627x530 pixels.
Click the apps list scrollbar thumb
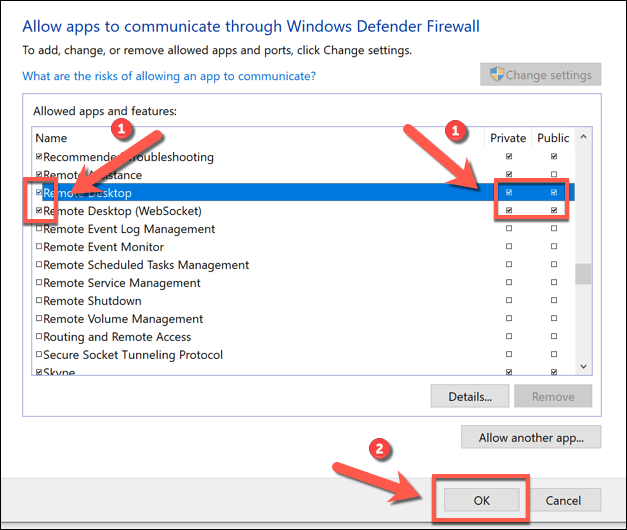[583, 274]
